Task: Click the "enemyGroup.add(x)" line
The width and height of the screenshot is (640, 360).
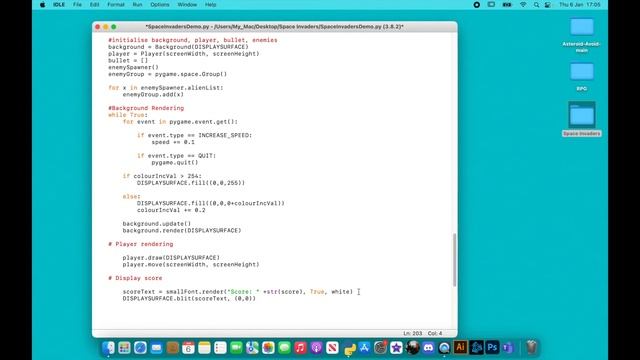Action: pos(153,94)
